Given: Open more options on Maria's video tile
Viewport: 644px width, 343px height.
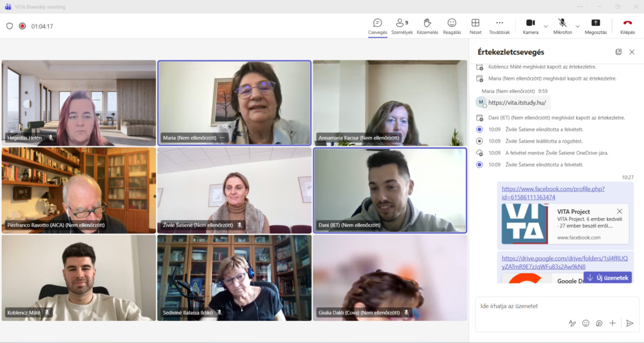Looking at the screenshot, I should click(x=222, y=138).
